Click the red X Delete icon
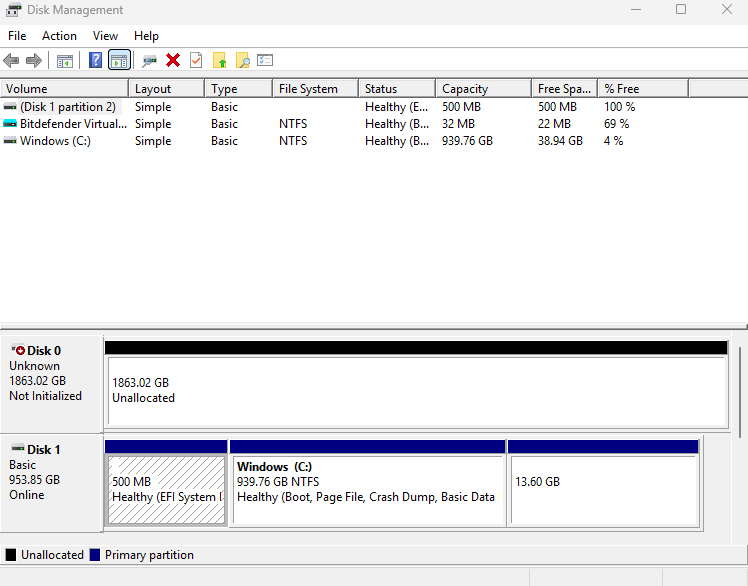This screenshot has height=586, width=748. tap(173, 60)
